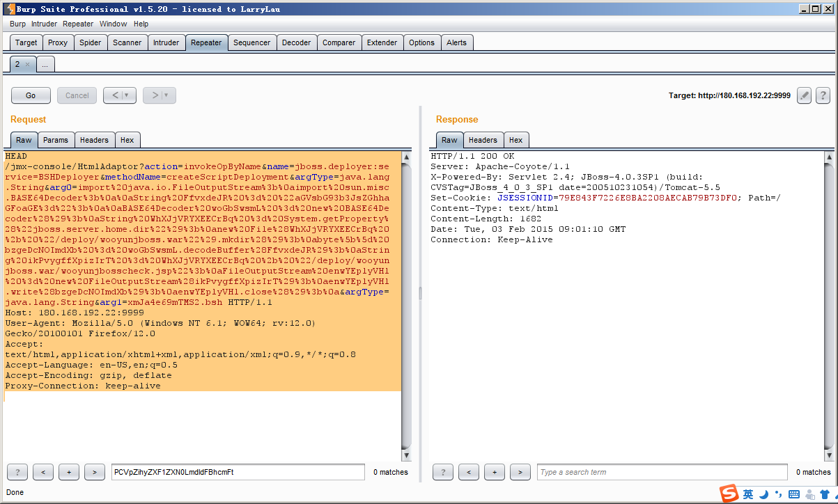The image size is (838, 504).
Task: Open the Repeater menu in menu bar
Action: point(78,24)
